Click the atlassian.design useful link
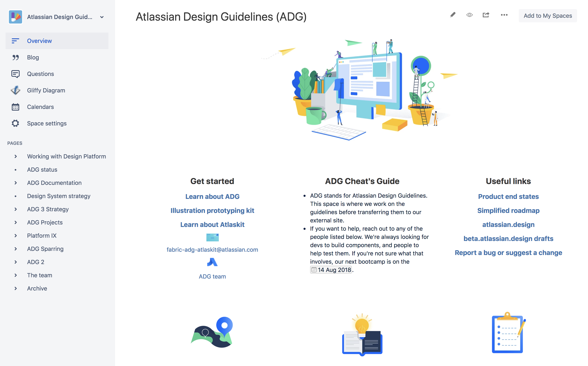 point(508,224)
